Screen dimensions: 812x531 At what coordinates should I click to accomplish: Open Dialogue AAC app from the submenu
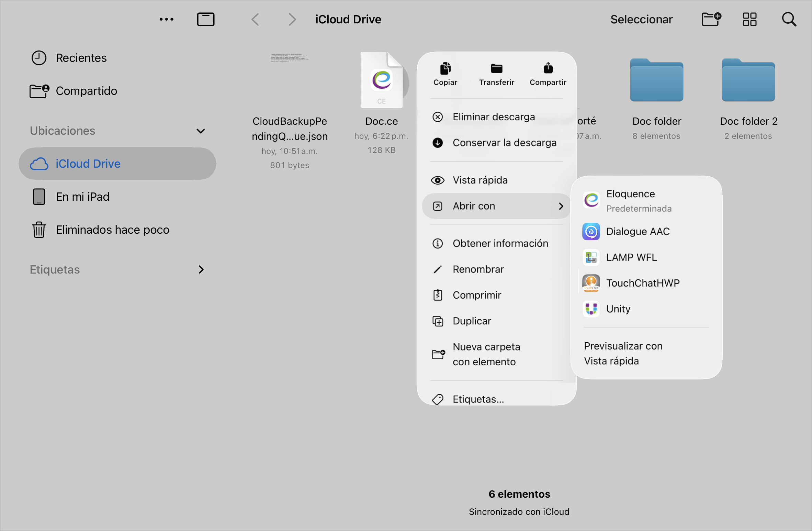(x=637, y=232)
